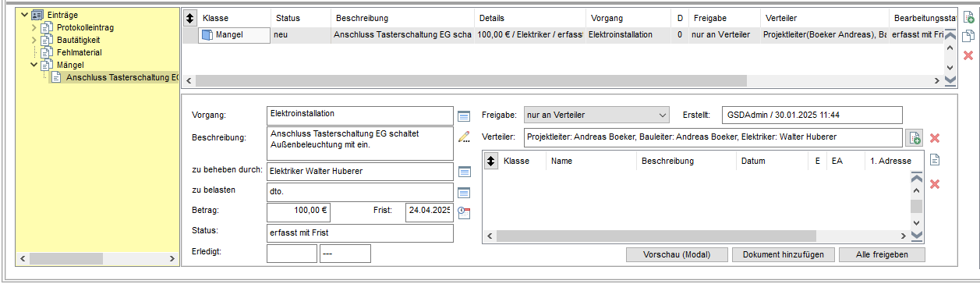Toggle sort arrows in documents table header
The width and height of the screenshot is (980, 284).
point(490,161)
